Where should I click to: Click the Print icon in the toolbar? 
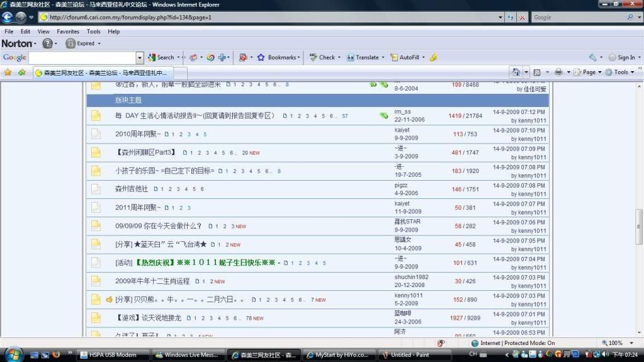(x=558, y=72)
